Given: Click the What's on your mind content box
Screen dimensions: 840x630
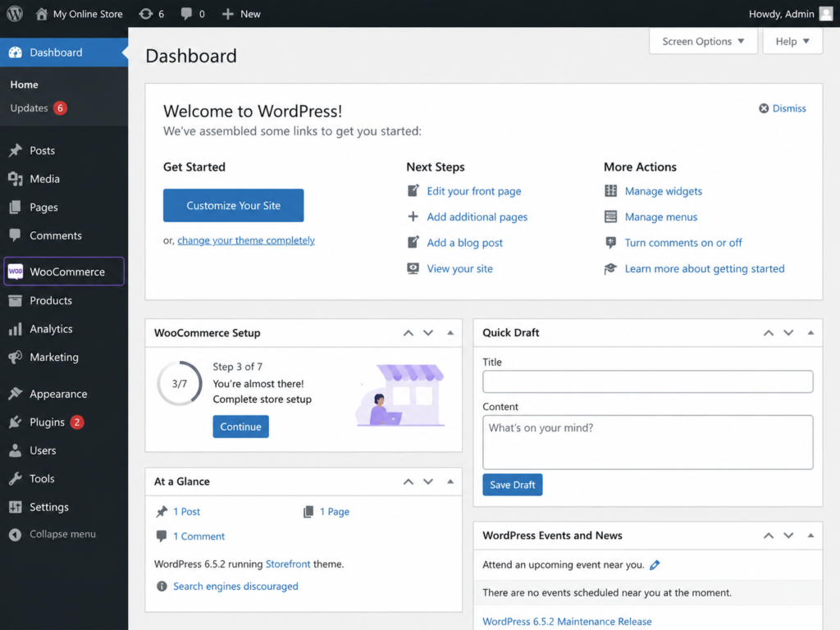Looking at the screenshot, I should [648, 442].
